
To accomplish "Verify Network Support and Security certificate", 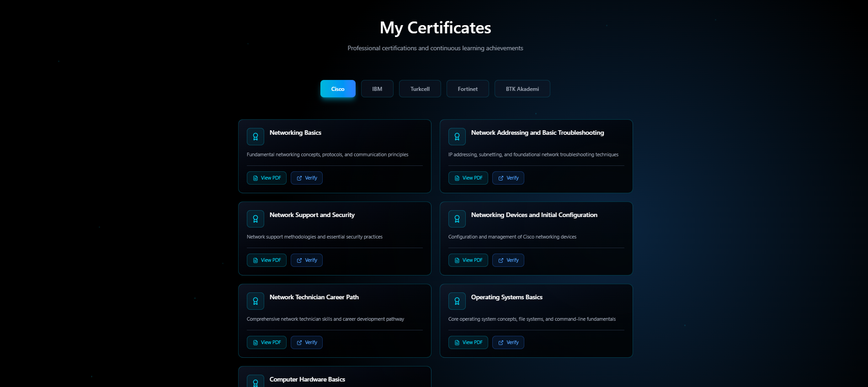I will point(307,260).
